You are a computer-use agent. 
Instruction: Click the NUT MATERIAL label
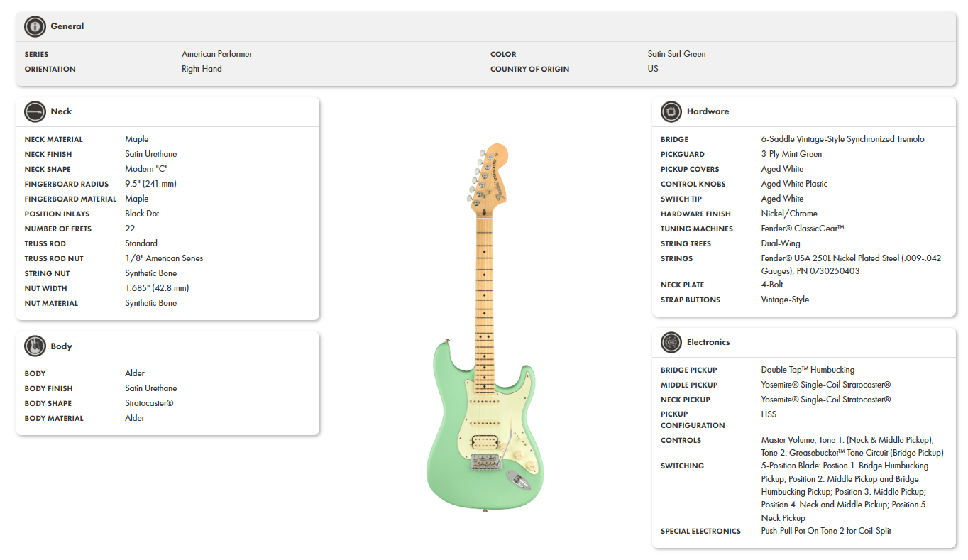click(51, 303)
